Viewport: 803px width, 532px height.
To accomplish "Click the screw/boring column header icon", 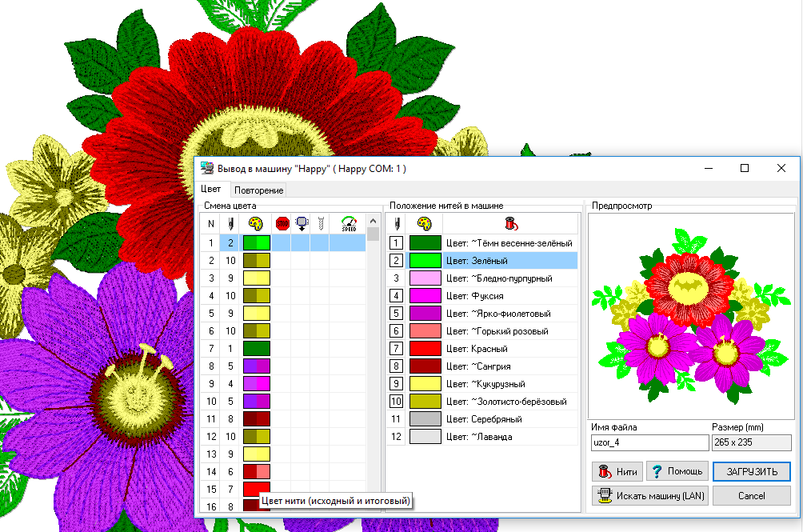I will click(x=321, y=224).
